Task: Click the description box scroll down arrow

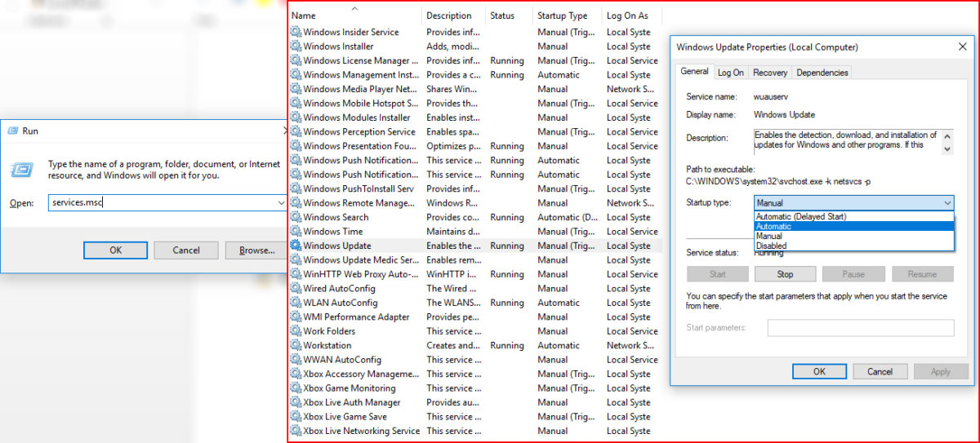Action: [947, 149]
